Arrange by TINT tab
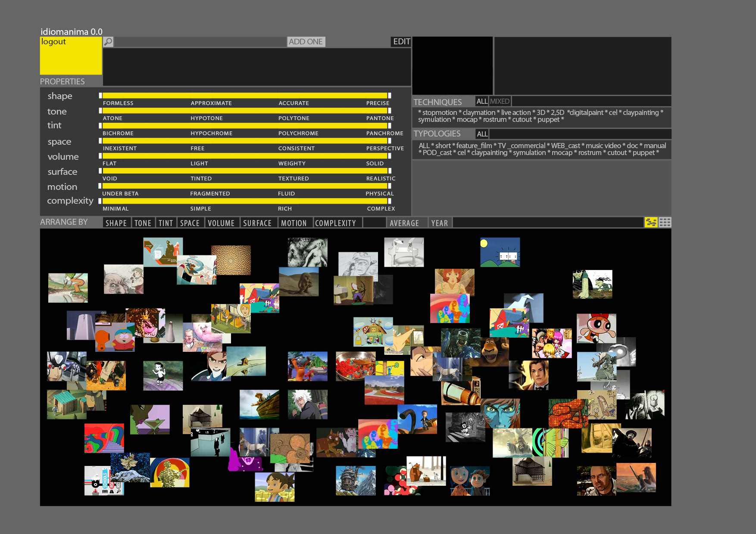This screenshot has height=534, width=756. click(166, 223)
